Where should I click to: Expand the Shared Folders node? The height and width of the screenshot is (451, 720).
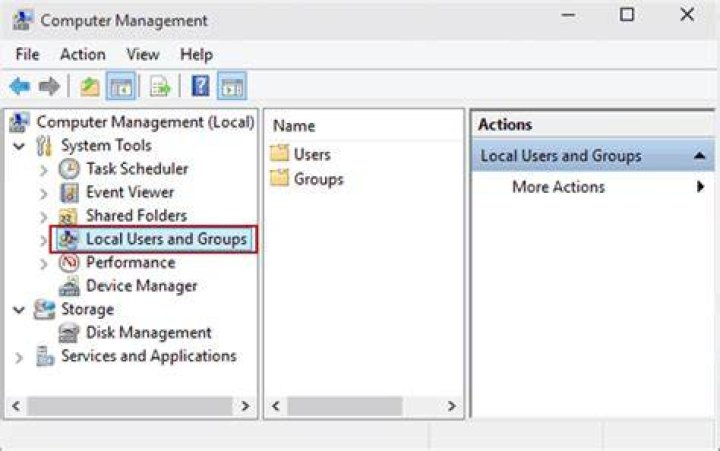pyautogui.click(x=44, y=217)
